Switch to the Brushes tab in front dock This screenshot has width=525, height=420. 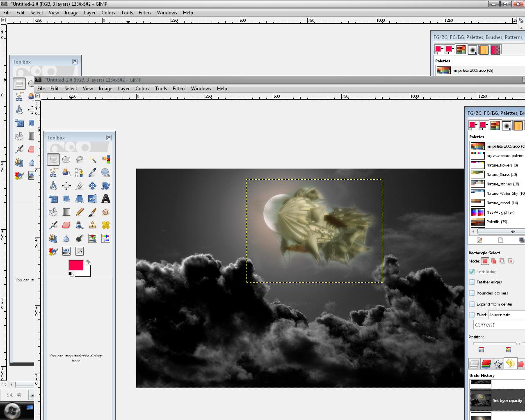(507, 126)
